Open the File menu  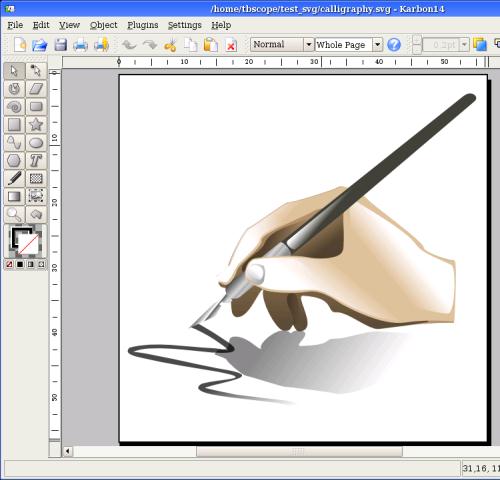15,25
